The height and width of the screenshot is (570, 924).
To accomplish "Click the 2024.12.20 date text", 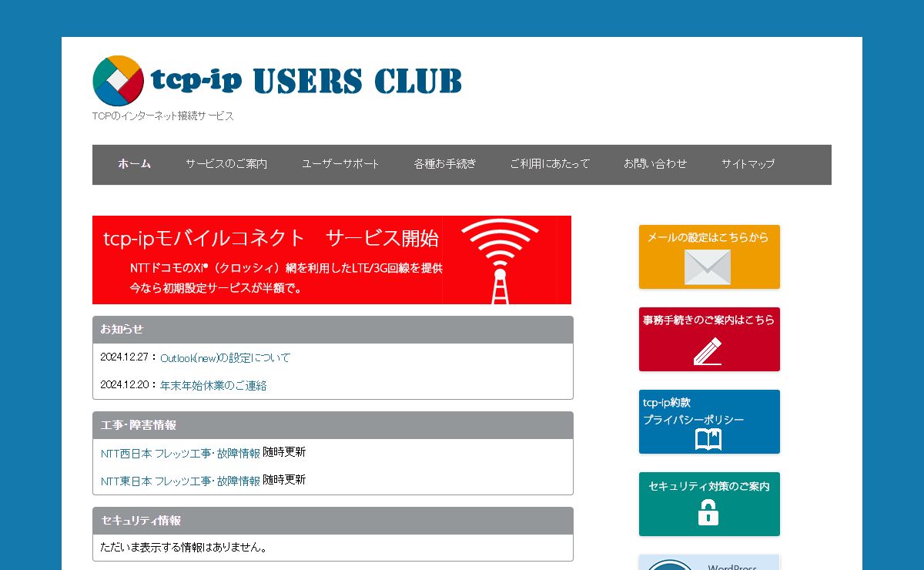I will point(126,385).
